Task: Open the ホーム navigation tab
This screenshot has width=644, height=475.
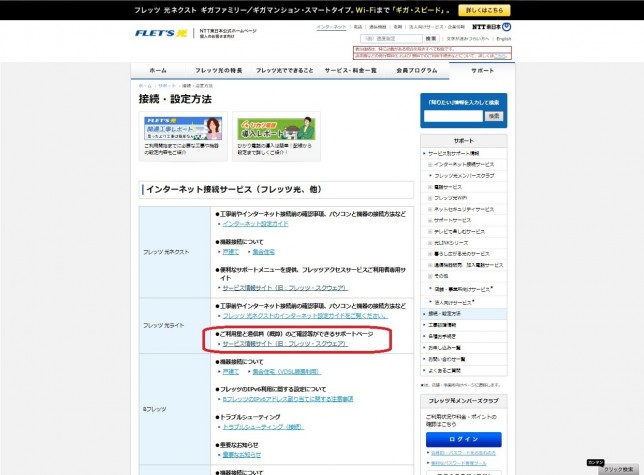Action: 158,71
